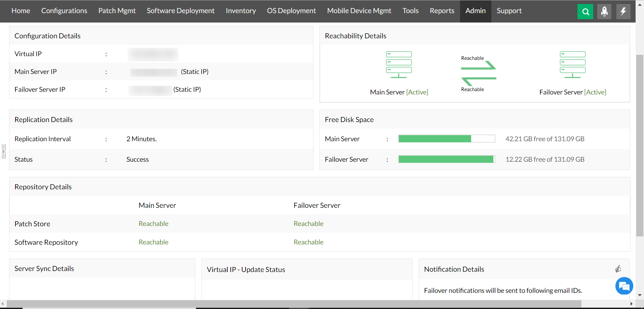Image resolution: width=644 pixels, height=309 pixels.
Task: Switch to the Admin tab
Action: coord(475,11)
